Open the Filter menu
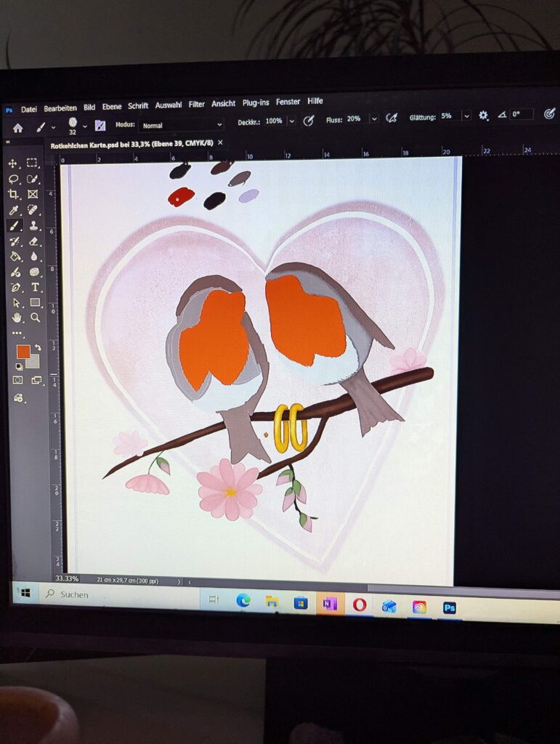This screenshot has width=560, height=744. [197, 105]
